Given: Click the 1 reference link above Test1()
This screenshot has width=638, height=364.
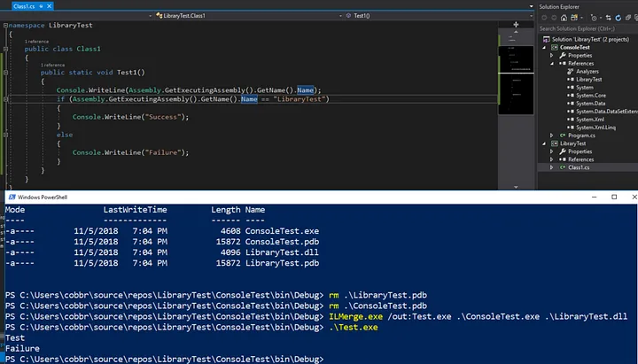Looking at the screenshot, I should click(52, 65).
